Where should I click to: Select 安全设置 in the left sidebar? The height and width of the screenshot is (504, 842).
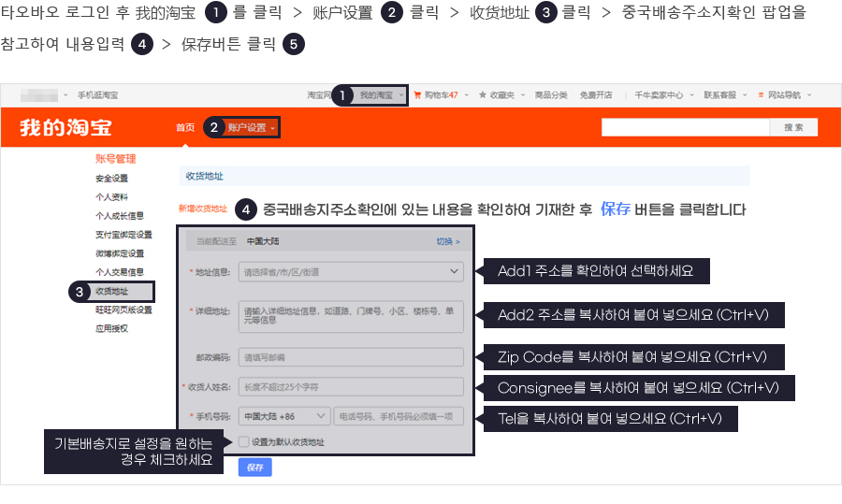tap(111, 179)
